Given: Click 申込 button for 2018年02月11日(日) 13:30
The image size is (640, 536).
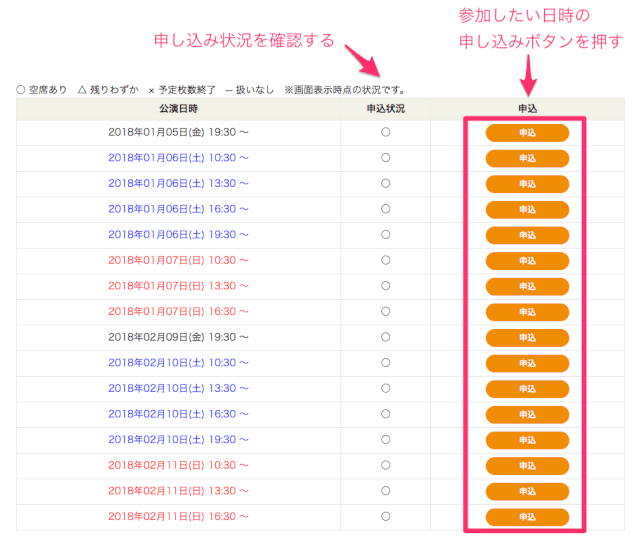Looking at the screenshot, I should (527, 492).
